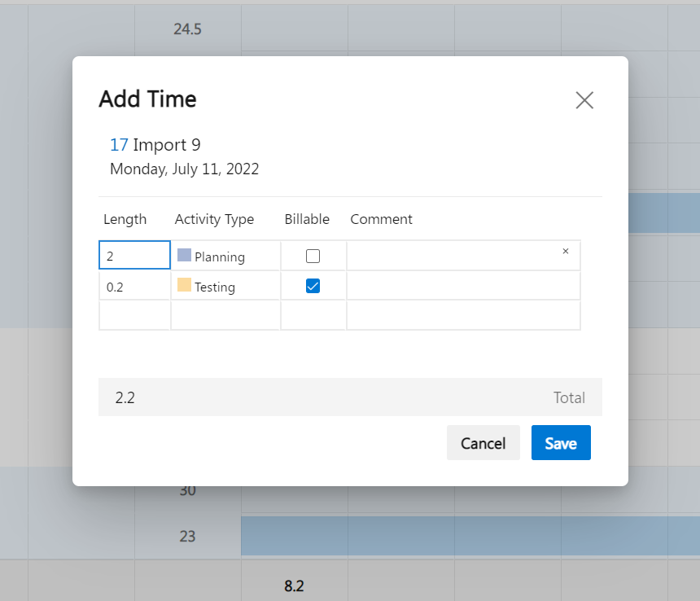Open Planning activity type dropdown
The height and width of the screenshot is (601, 700).
pyautogui.click(x=225, y=256)
